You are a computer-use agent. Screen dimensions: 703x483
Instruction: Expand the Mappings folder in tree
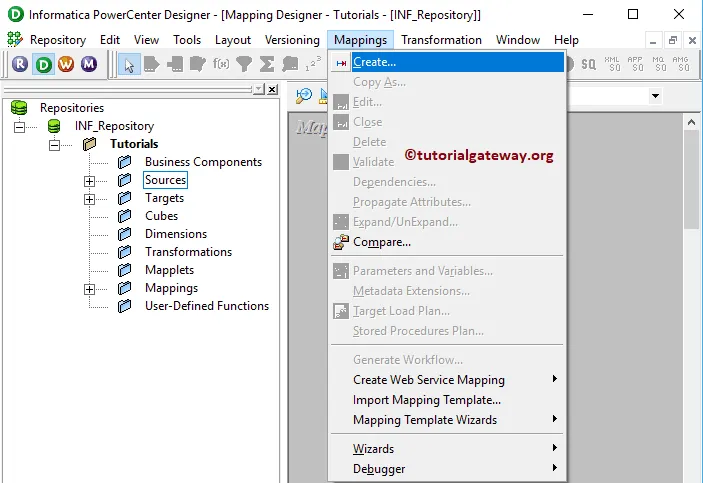tap(89, 289)
